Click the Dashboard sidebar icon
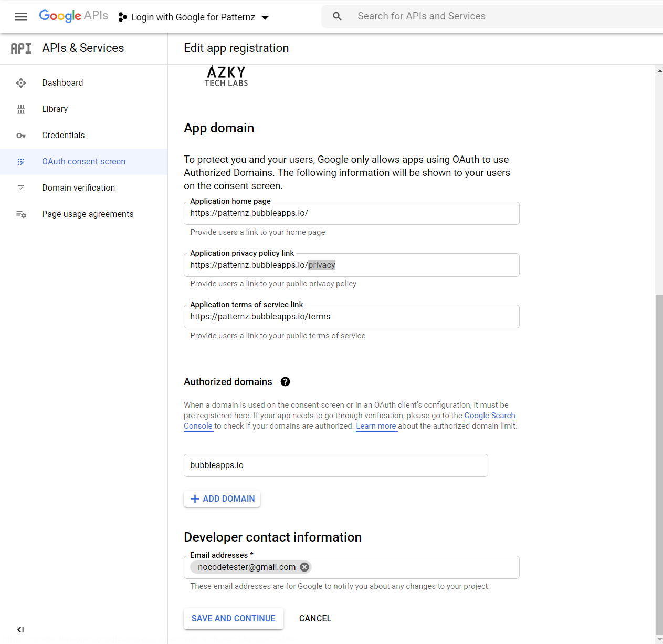Screen dimensions: 663x644 21,83
